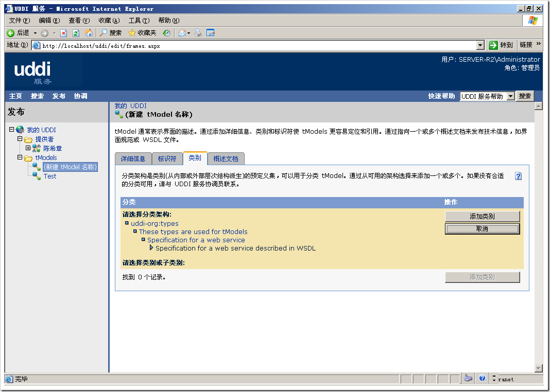550x392 pixels.
Task: Select the Test tree item
Action: pyautogui.click(x=50, y=176)
